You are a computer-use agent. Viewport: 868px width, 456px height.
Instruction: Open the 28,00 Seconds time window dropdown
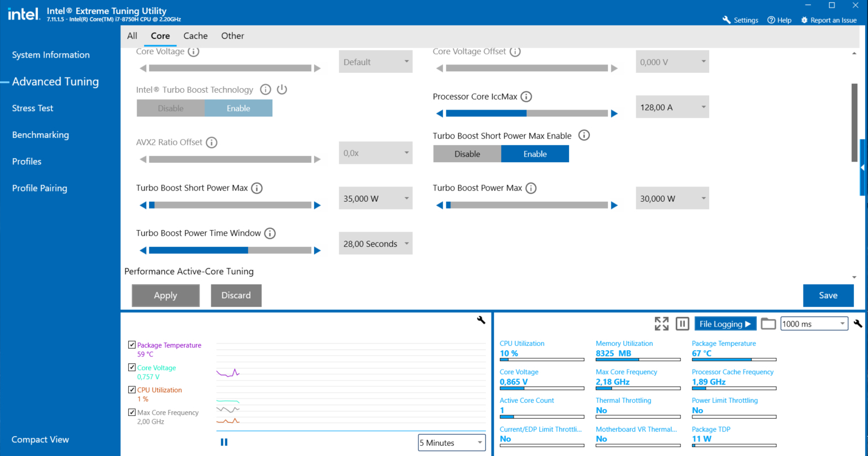(376, 244)
